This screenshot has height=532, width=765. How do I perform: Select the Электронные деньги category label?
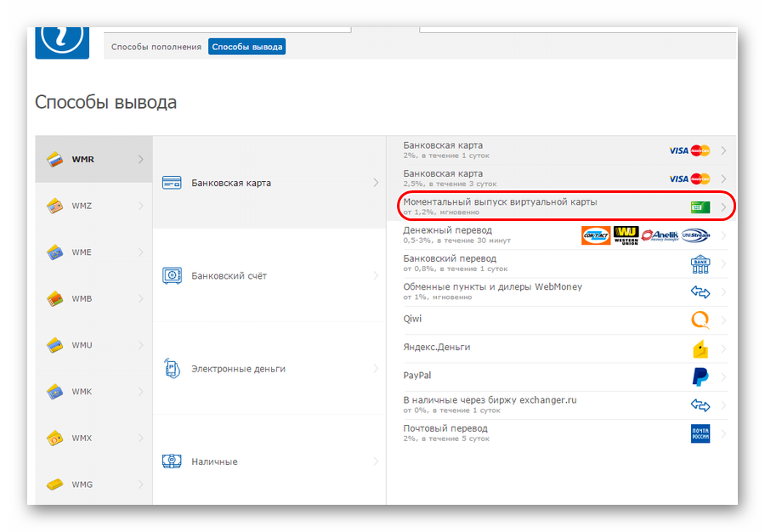[238, 369]
